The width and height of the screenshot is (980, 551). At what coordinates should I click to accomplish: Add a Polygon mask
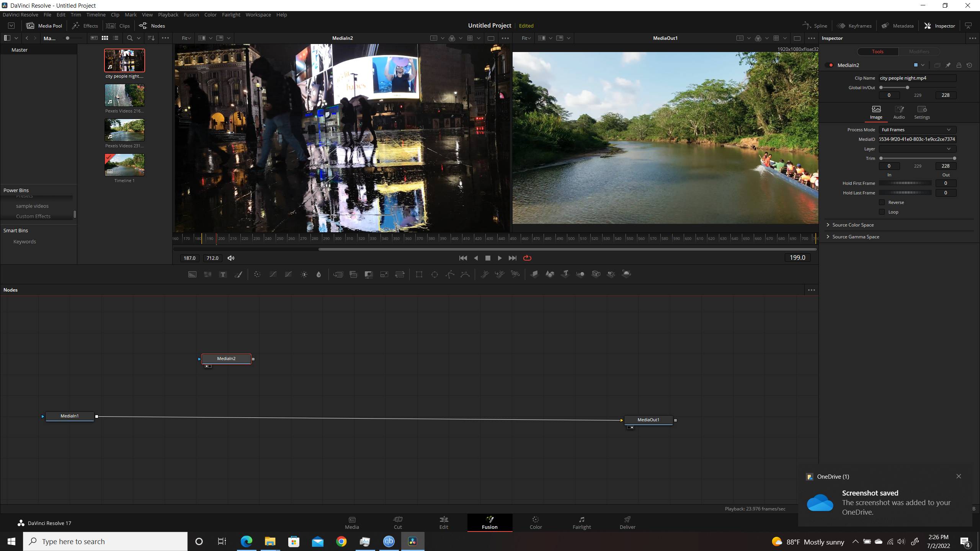[x=450, y=274]
